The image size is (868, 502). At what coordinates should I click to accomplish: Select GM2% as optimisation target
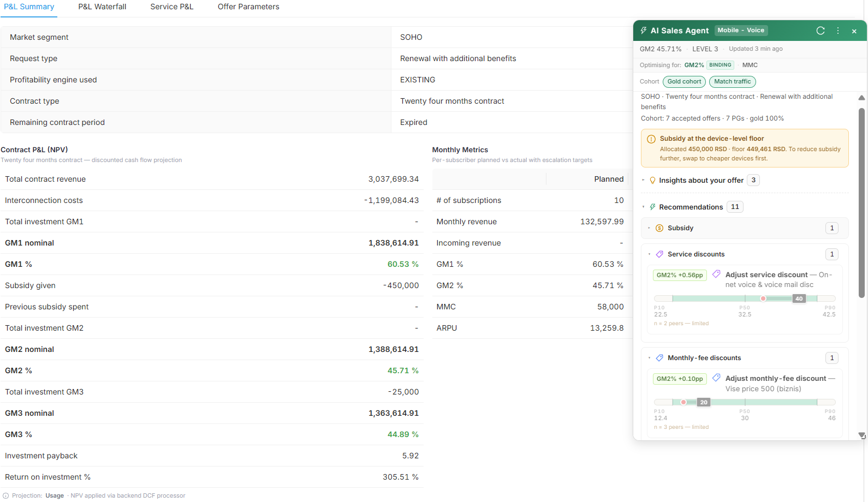point(694,65)
